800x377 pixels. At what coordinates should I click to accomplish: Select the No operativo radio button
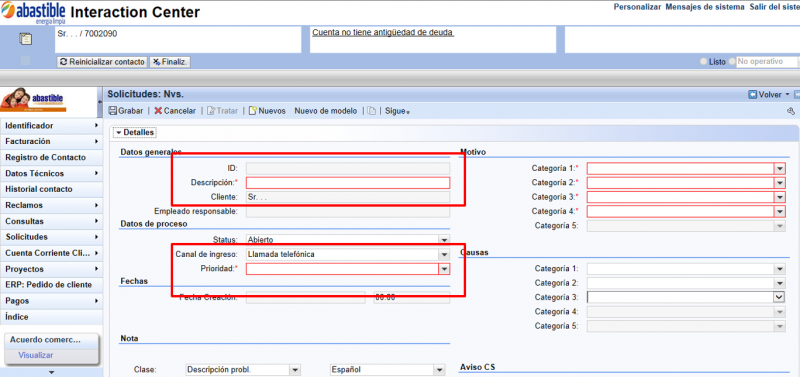click(x=733, y=61)
